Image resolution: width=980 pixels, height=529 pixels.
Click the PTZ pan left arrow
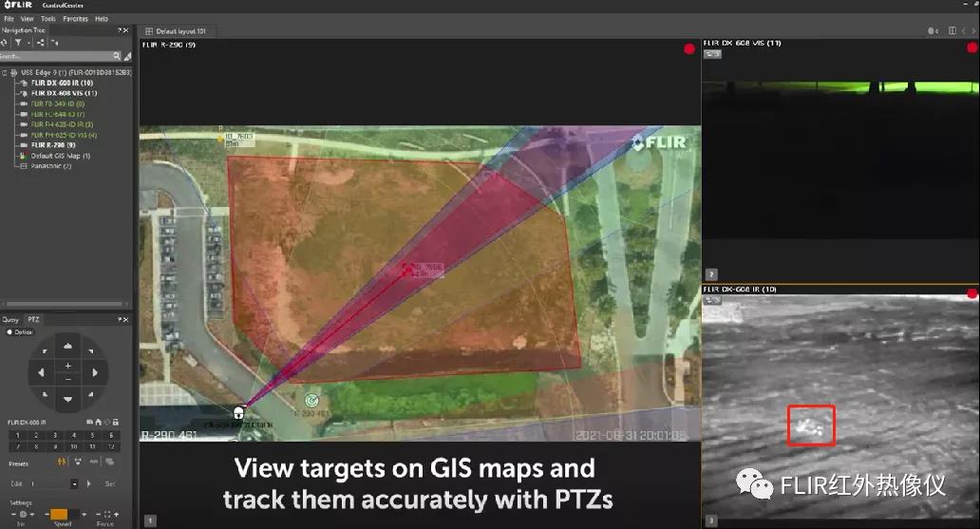(41, 372)
